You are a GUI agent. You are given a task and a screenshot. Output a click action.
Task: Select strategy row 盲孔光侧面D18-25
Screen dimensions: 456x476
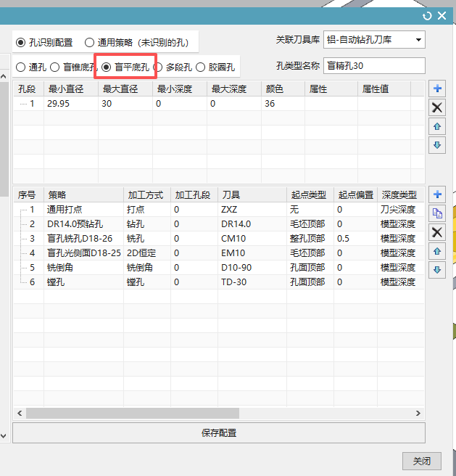84,253
